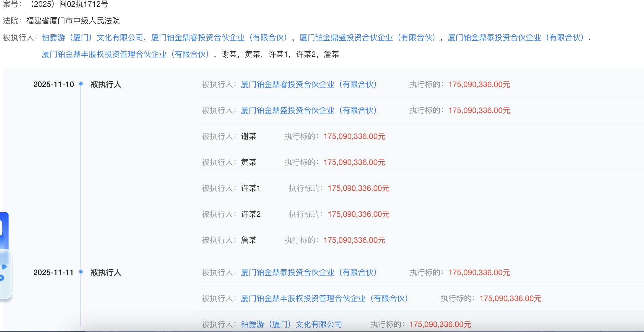The width and height of the screenshot is (644, 332).
Task: Click court name 福建省厦门市中级人民法院
Action: (x=73, y=21)
